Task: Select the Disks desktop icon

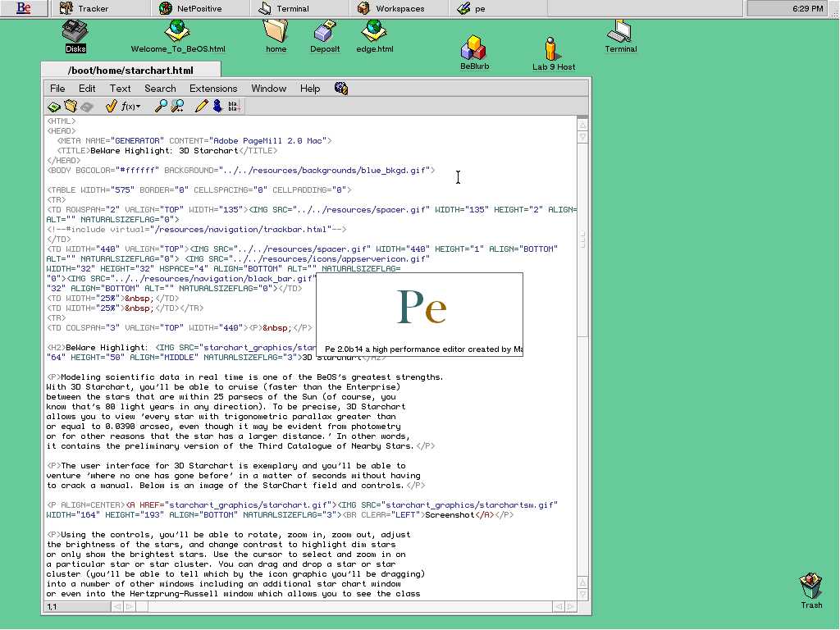Action: (x=75, y=36)
